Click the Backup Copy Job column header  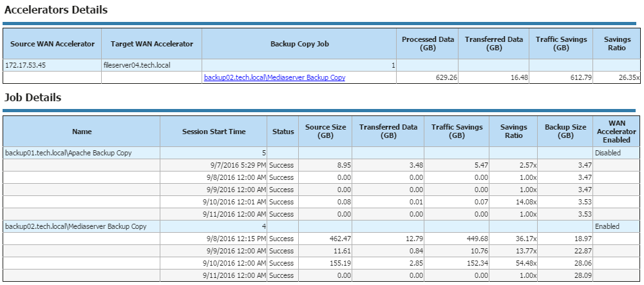coord(299,44)
